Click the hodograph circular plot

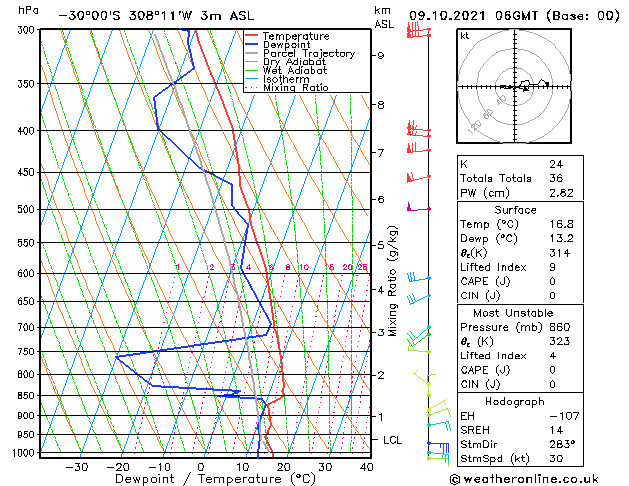[514, 86]
